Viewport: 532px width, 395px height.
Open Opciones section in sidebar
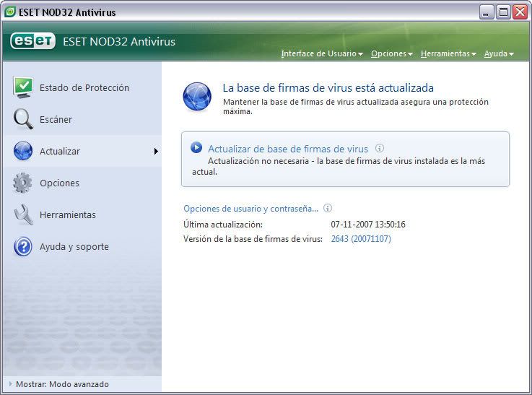tap(59, 183)
